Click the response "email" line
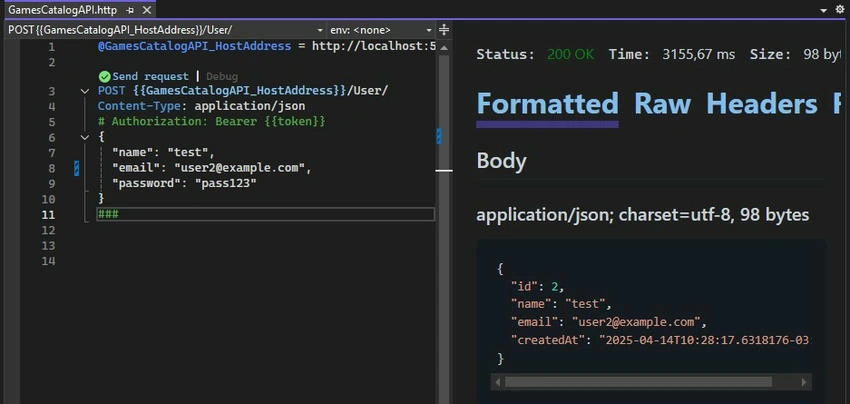This screenshot has height=404, width=850. click(609, 322)
